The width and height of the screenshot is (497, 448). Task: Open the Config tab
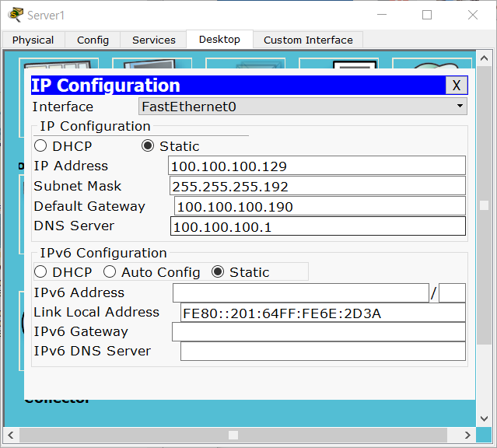(x=93, y=40)
